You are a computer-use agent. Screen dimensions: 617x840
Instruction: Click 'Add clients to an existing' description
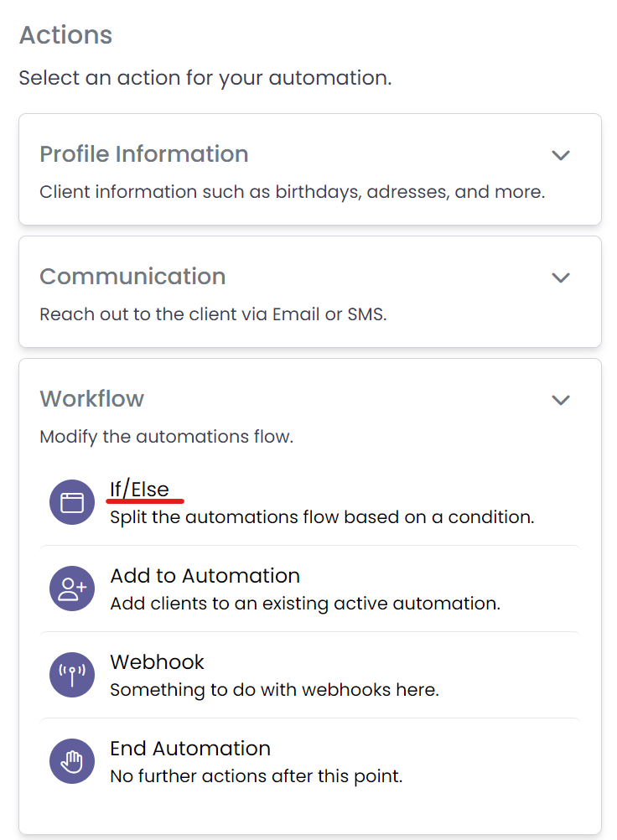(305, 604)
